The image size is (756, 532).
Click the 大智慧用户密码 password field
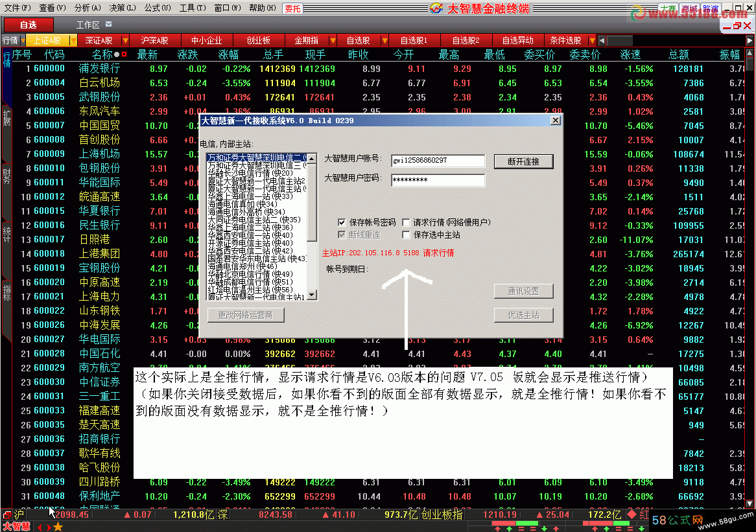(438, 179)
